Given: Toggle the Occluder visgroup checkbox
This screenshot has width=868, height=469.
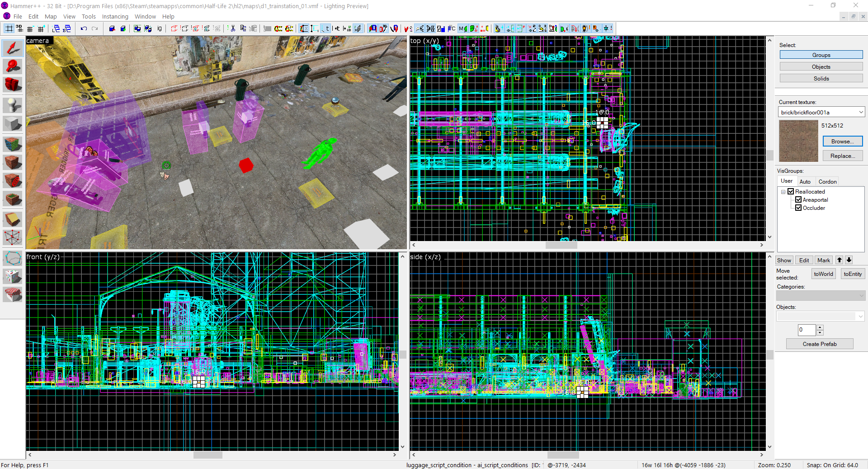Looking at the screenshot, I should (798, 208).
